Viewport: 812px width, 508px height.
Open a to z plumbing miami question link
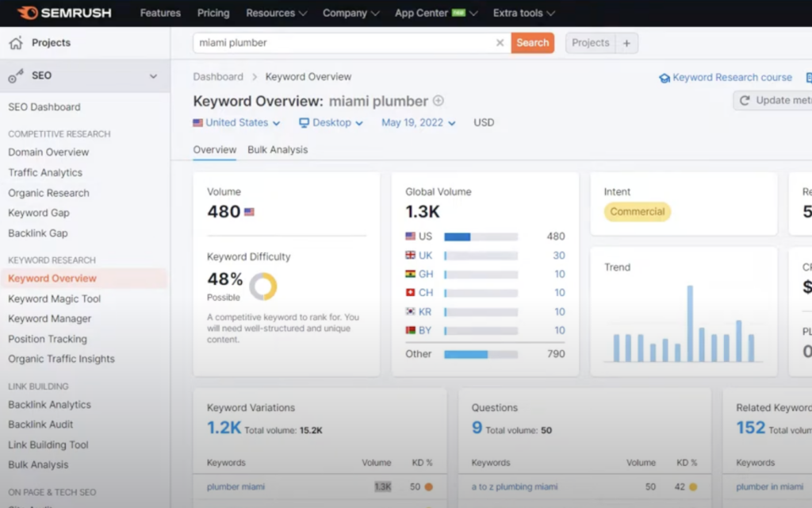514,487
